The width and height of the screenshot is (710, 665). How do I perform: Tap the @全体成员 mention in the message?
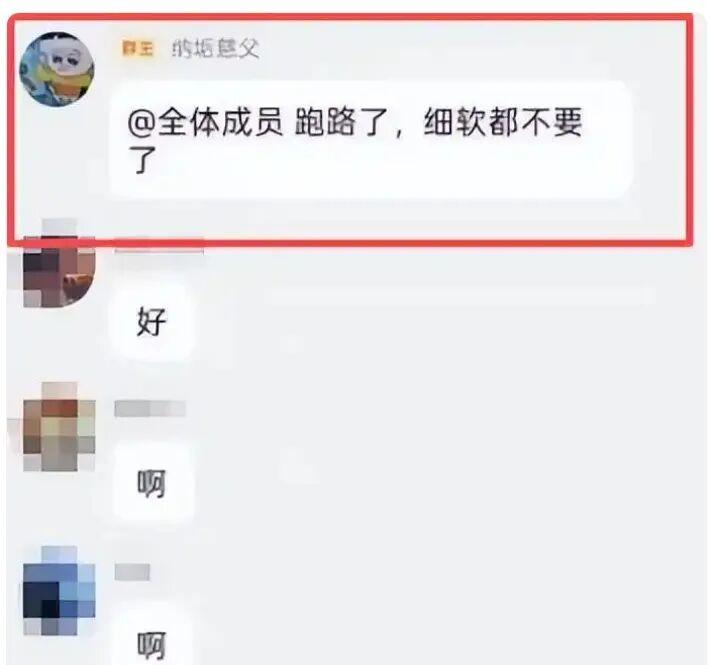tap(206, 122)
